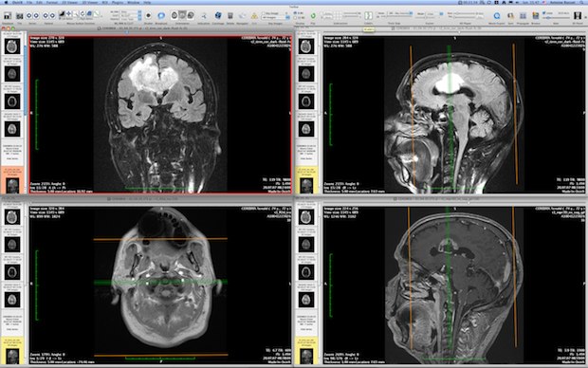
Task: Click the Movie Export icon
Action: point(497,16)
